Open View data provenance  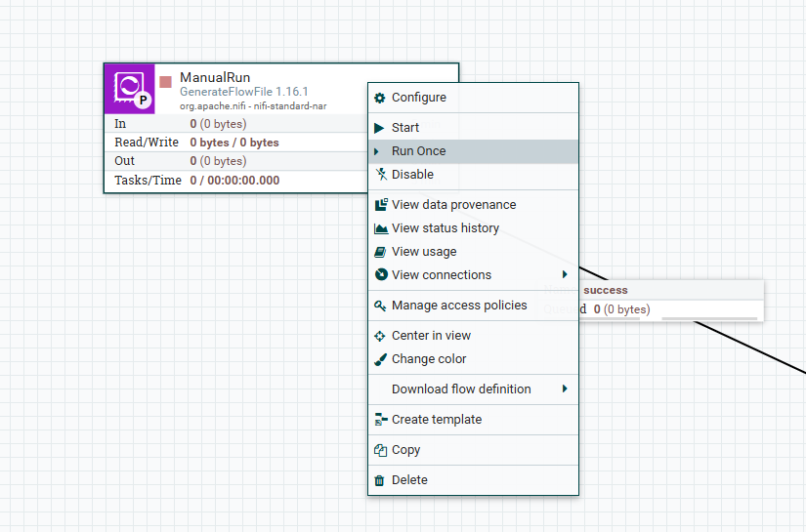(474, 205)
